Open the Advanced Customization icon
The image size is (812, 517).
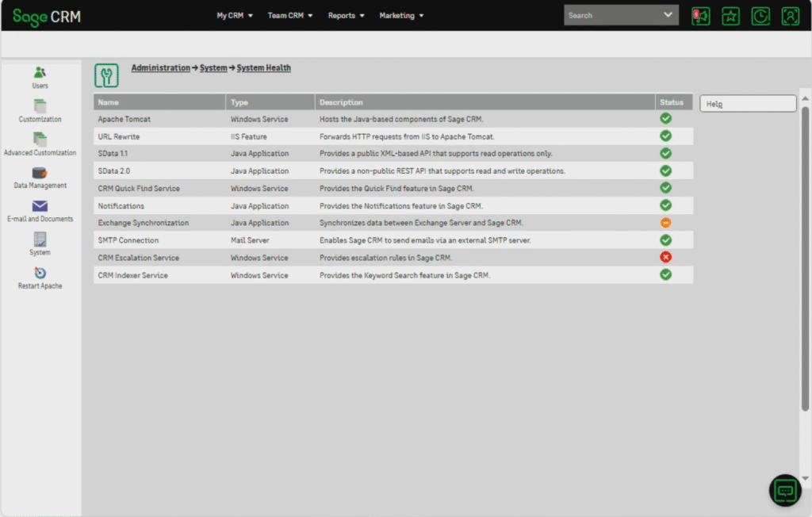[x=40, y=140]
